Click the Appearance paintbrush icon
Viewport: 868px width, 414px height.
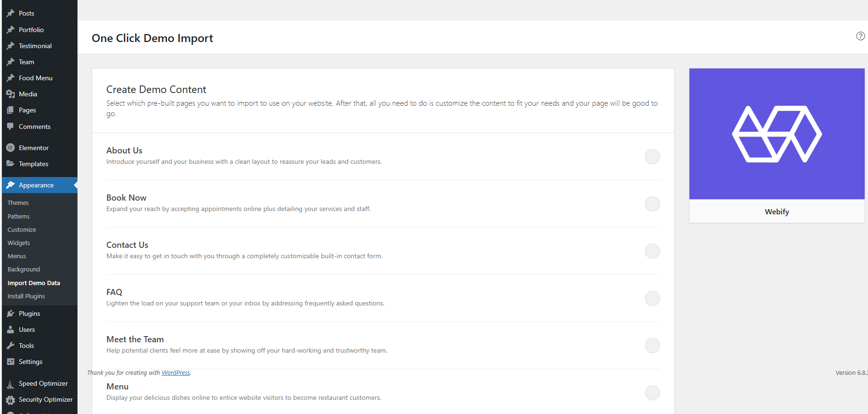click(10, 185)
